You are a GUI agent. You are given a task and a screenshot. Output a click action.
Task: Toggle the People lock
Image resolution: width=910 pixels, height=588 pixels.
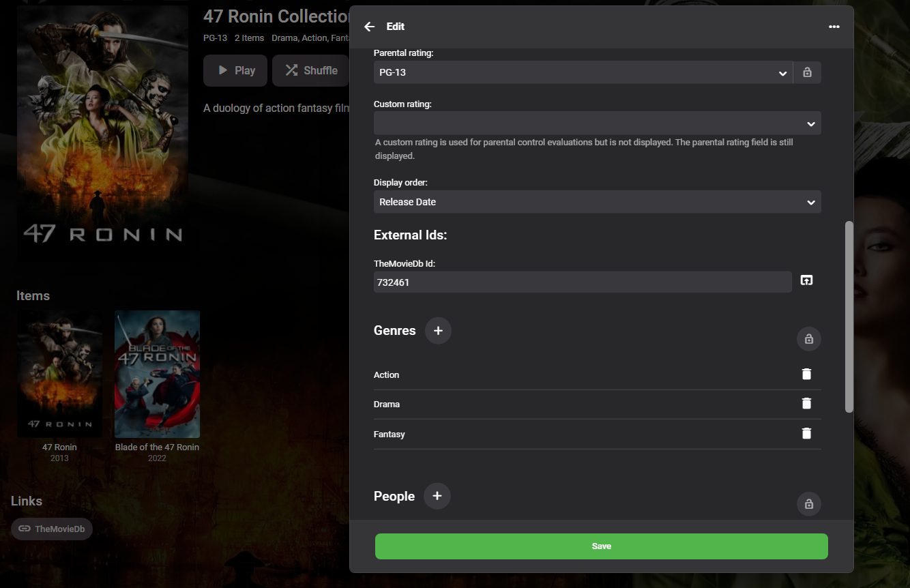pyautogui.click(x=808, y=504)
